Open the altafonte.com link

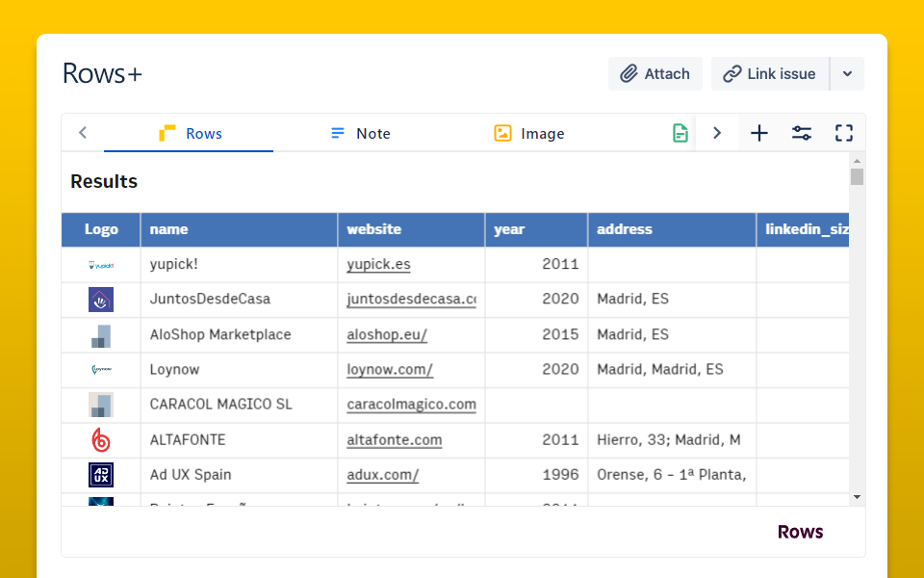pos(395,440)
